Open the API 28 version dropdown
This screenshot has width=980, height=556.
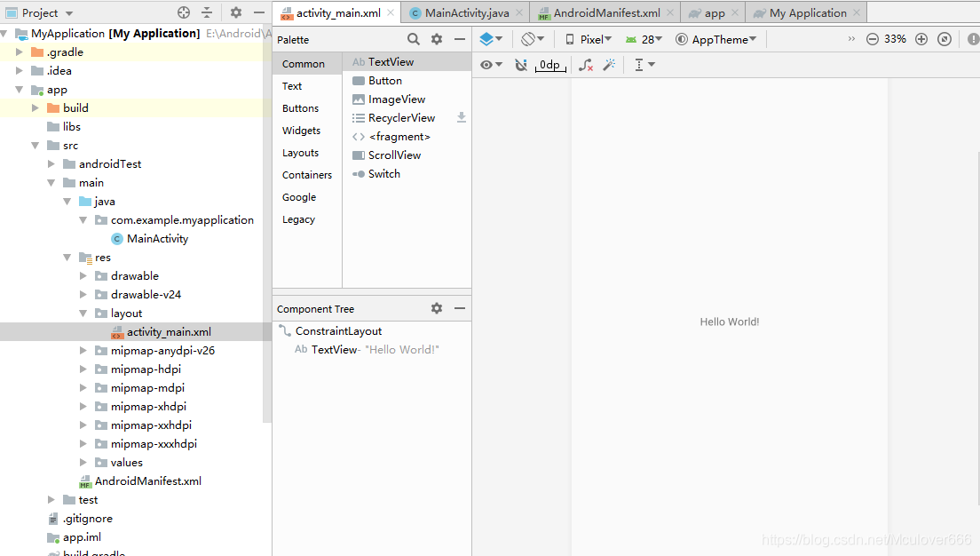click(644, 39)
